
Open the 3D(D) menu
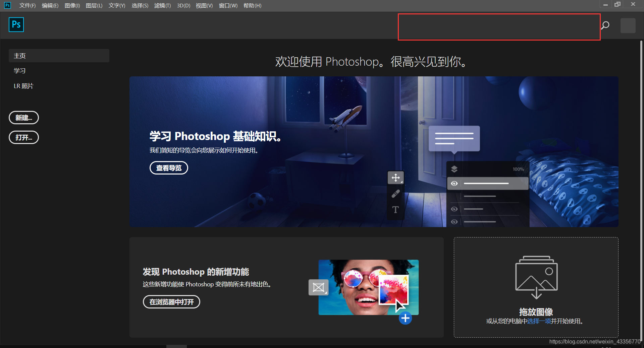[x=183, y=5]
